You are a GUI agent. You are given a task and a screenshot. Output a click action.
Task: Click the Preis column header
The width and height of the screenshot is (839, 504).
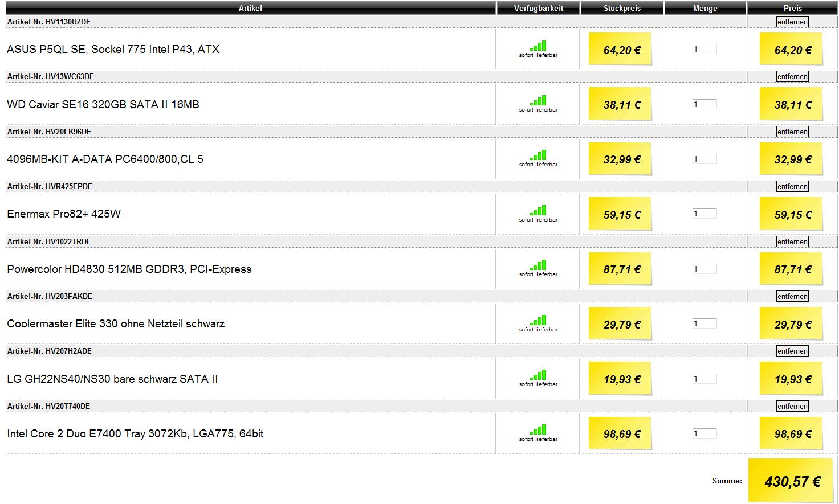click(x=792, y=8)
